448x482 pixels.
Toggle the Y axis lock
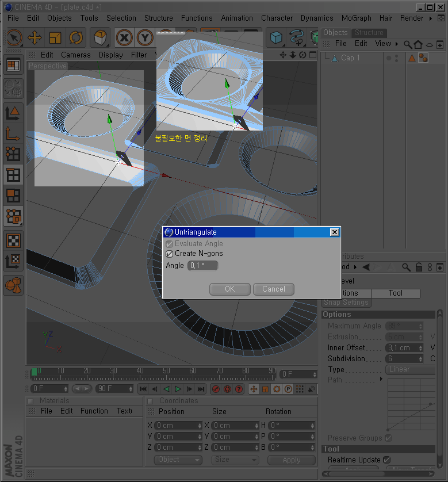pyautogui.click(x=145, y=38)
